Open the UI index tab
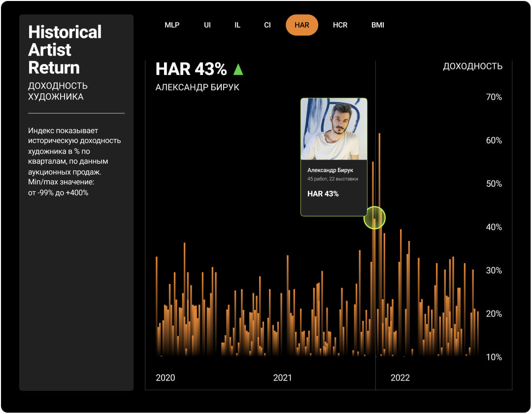This screenshot has width=532, height=414. tap(207, 25)
